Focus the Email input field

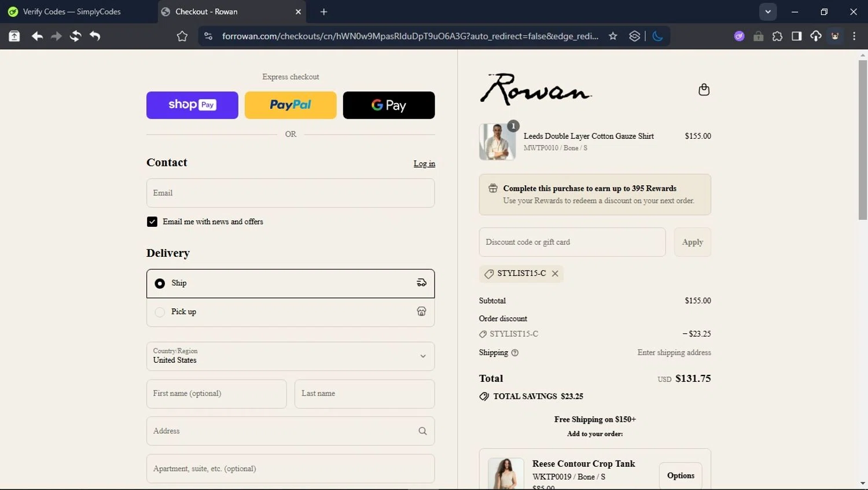click(x=290, y=193)
